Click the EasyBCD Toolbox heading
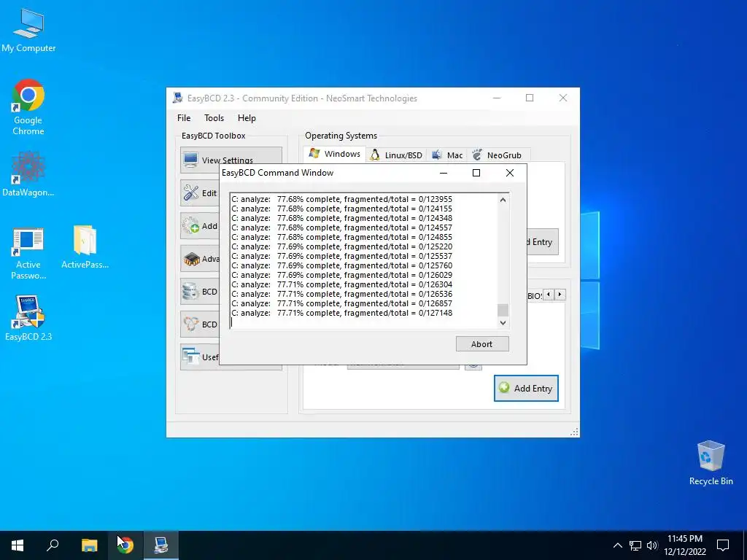The height and width of the screenshot is (560, 747). coord(214,136)
